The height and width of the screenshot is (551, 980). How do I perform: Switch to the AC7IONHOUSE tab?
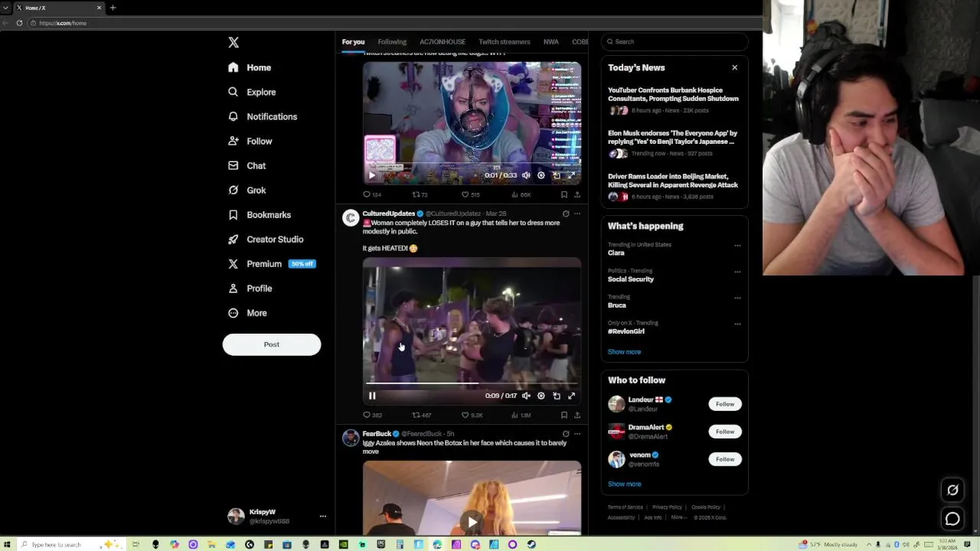[443, 41]
